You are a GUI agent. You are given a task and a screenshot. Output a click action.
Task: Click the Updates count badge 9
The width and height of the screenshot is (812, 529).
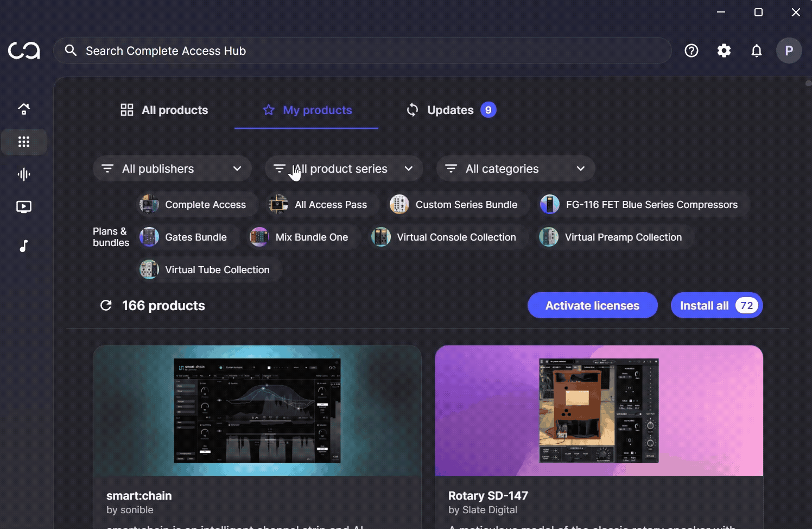pos(489,110)
